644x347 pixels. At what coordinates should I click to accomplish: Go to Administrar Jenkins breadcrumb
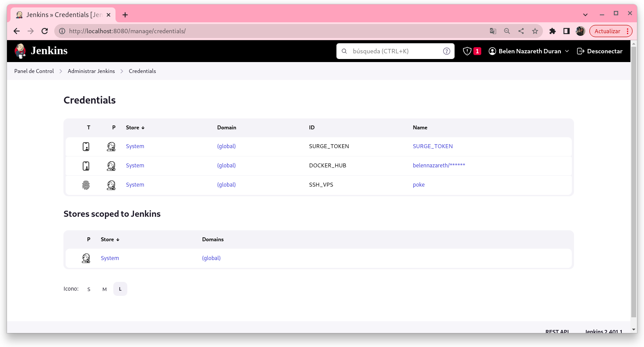pyautogui.click(x=91, y=71)
